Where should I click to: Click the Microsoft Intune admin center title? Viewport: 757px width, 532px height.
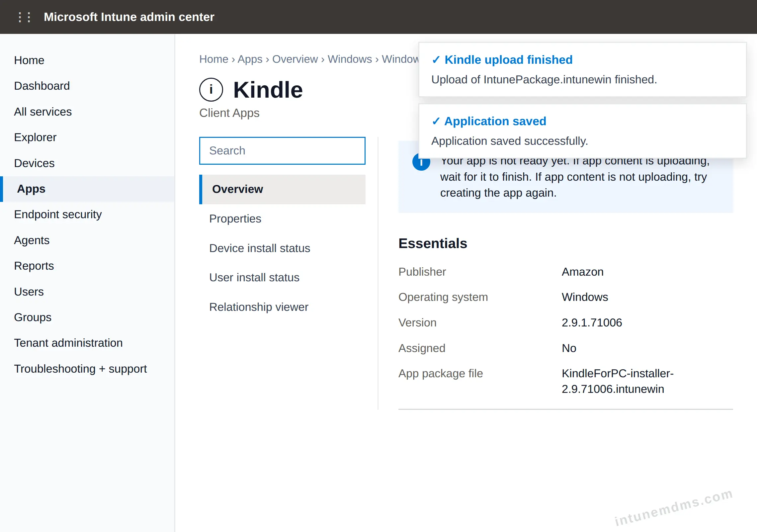[x=129, y=17]
